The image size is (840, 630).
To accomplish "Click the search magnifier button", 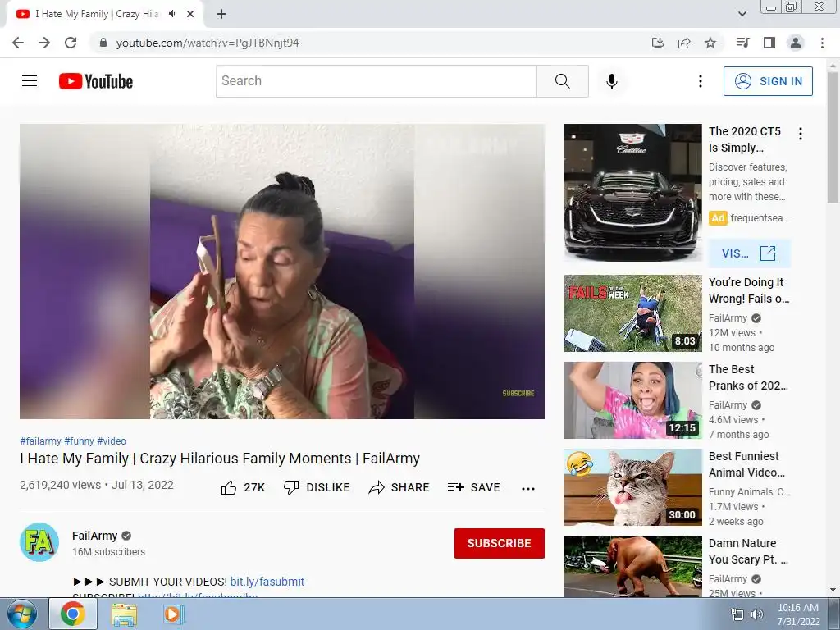I will [563, 81].
